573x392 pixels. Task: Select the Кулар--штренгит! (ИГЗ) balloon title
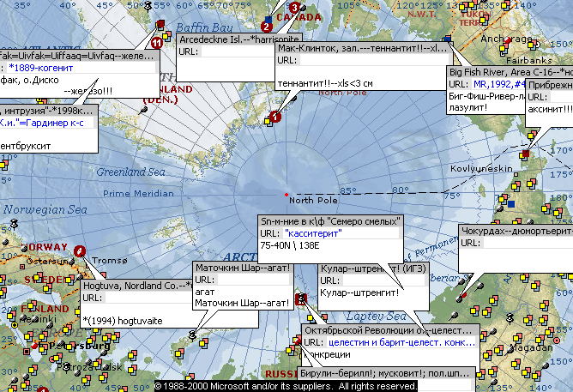(x=373, y=268)
